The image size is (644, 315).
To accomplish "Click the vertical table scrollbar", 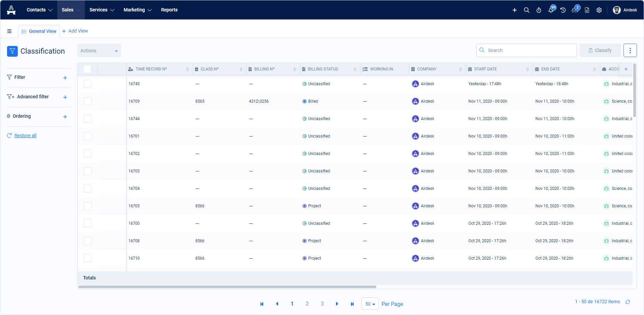I will click(x=635, y=91).
